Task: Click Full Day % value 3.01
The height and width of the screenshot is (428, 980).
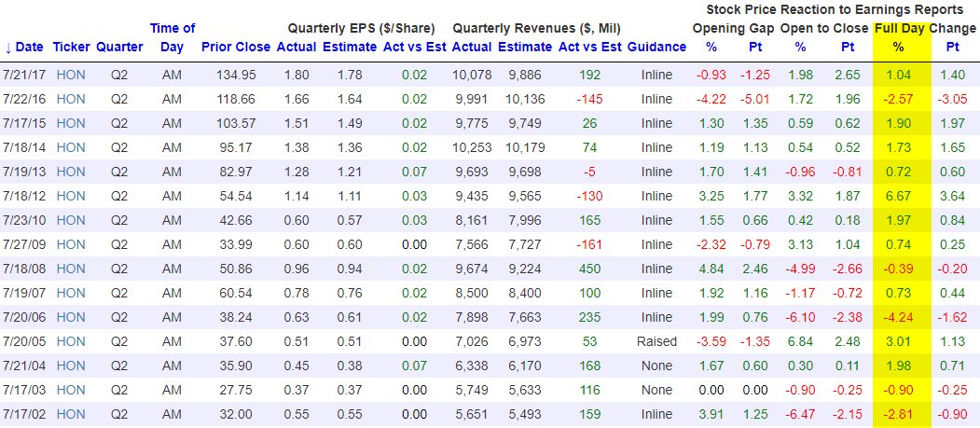Action: (898, 342)
